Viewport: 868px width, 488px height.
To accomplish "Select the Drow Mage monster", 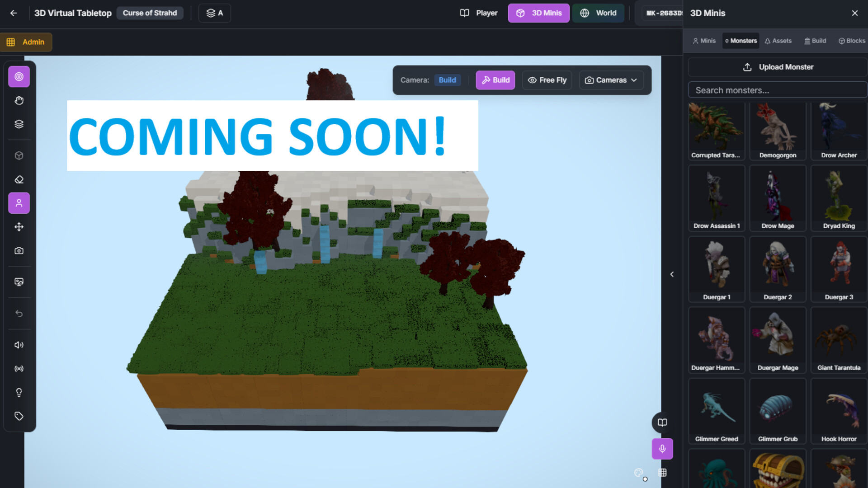I will pos(778,198).
